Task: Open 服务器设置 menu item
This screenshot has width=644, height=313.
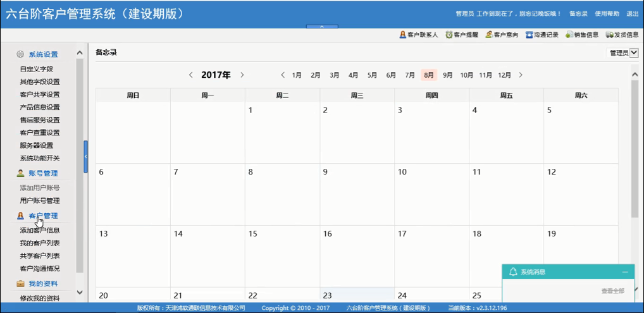Action: (x=37, y=145)
